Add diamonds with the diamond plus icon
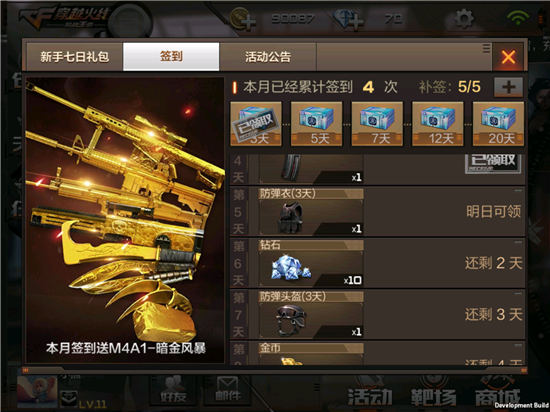This screenshot has height=412, width=550. pyautogui.click(x=348, y=19)
